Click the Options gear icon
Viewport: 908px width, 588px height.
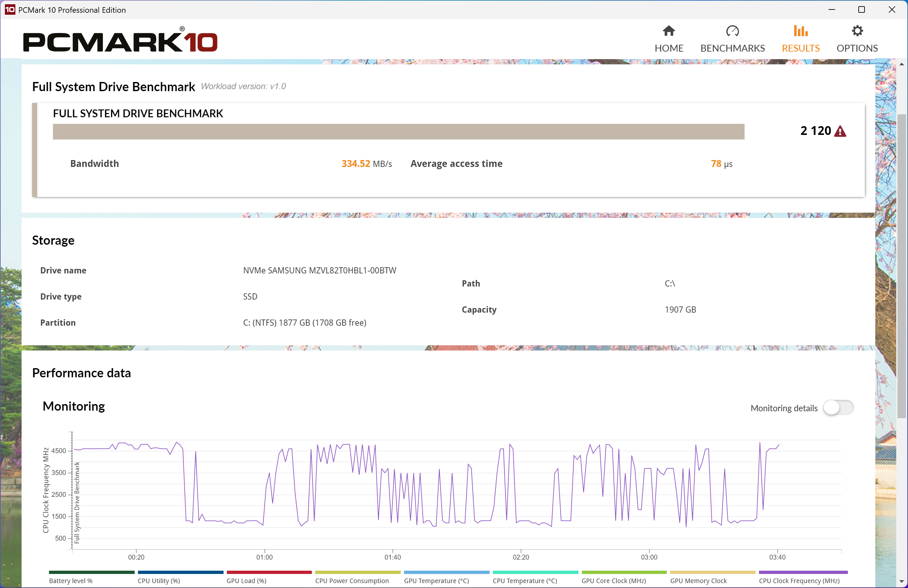click(x=857, y=30)
